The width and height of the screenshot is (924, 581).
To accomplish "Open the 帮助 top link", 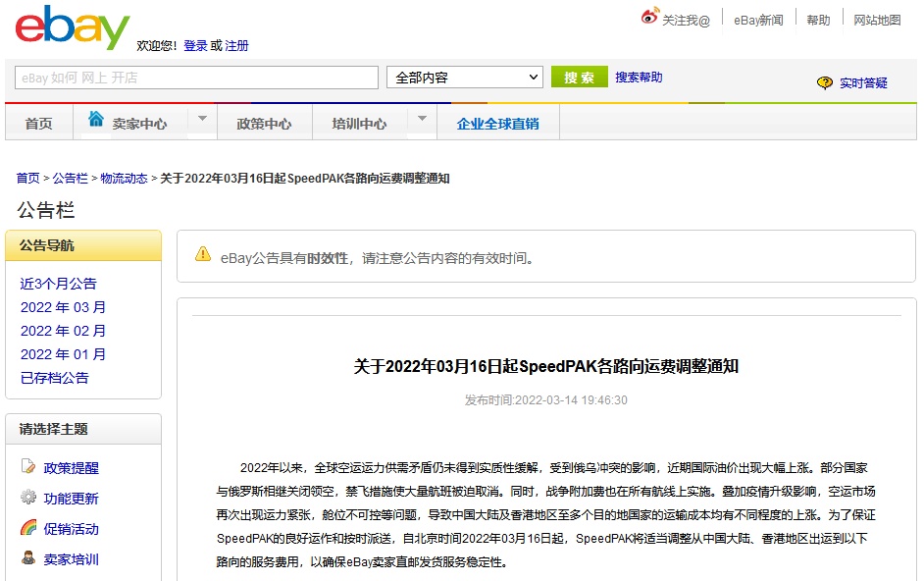I will (818, 20).
